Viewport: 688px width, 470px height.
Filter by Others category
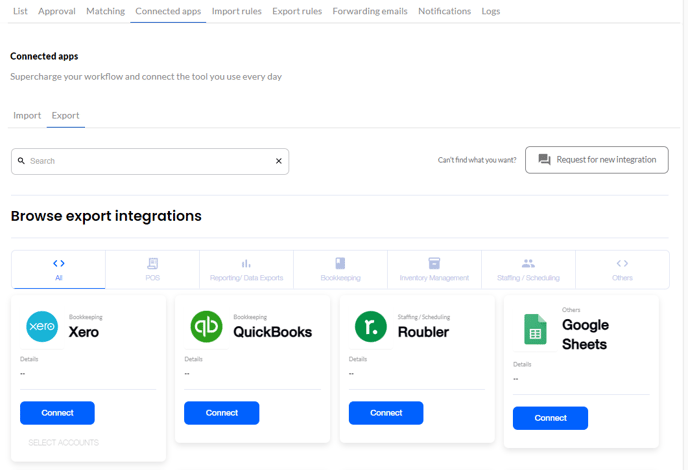622,269
